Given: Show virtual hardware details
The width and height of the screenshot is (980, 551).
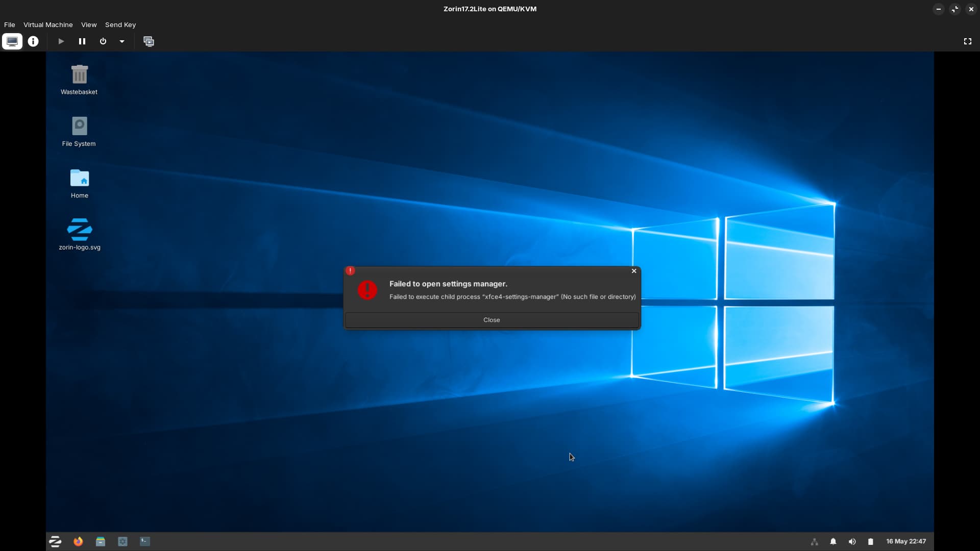Looking at the screenshot, I should (33, 41).
